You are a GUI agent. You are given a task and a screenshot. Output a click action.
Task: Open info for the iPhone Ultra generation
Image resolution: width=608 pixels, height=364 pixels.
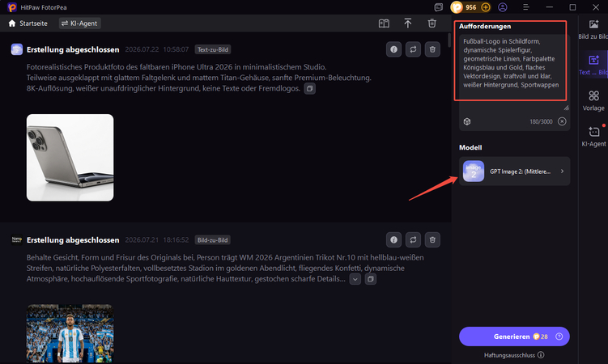(393, 49)
